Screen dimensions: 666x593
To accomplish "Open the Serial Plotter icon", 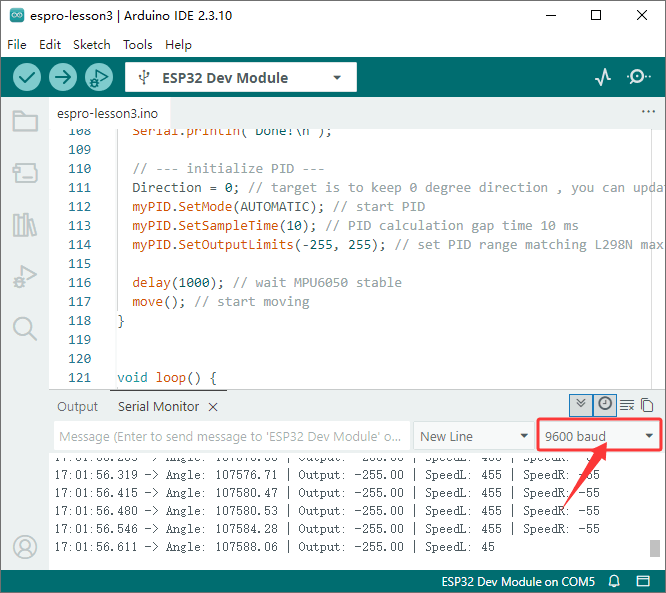I will click(x=603, y=77).
